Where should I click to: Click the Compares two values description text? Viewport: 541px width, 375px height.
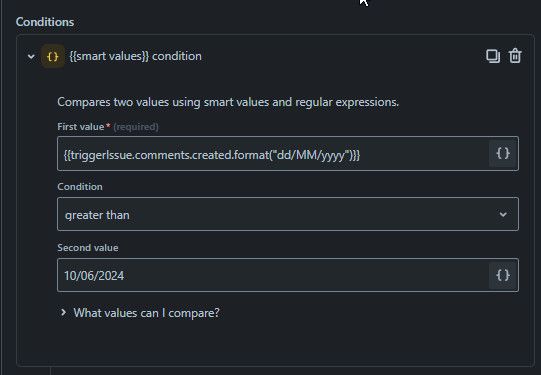[x=228, y=102]
